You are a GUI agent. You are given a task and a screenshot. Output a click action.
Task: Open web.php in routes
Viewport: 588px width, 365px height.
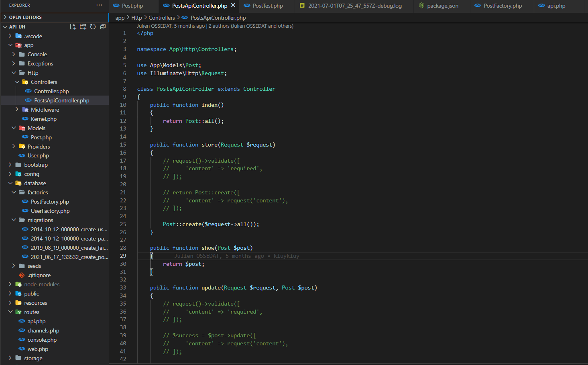click(x=55, y=349)
